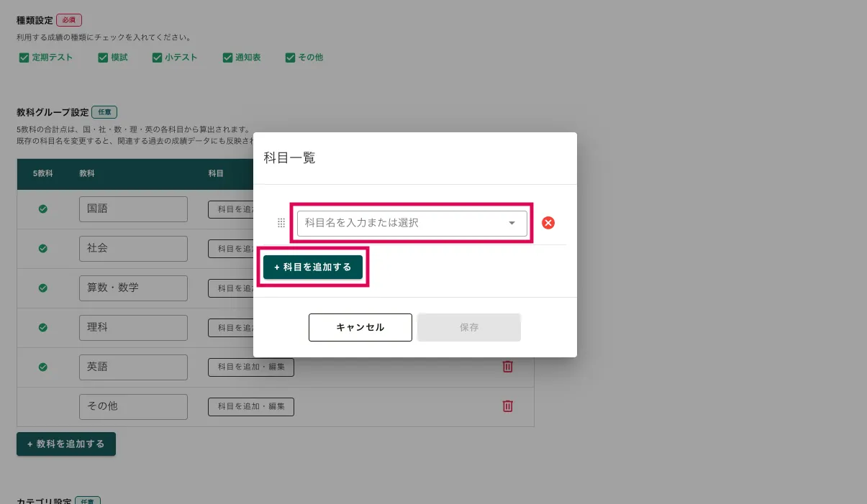Expand the subject name dropdown arrow
Image resolution: width=867 pixels, height=504 pixels.
tap(512, 223)
